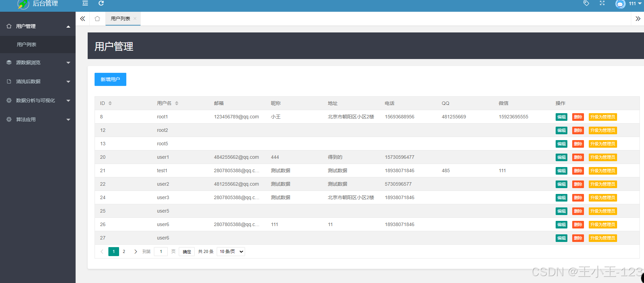Click the gear icon beside 算法应用

(x=9, y=119)
